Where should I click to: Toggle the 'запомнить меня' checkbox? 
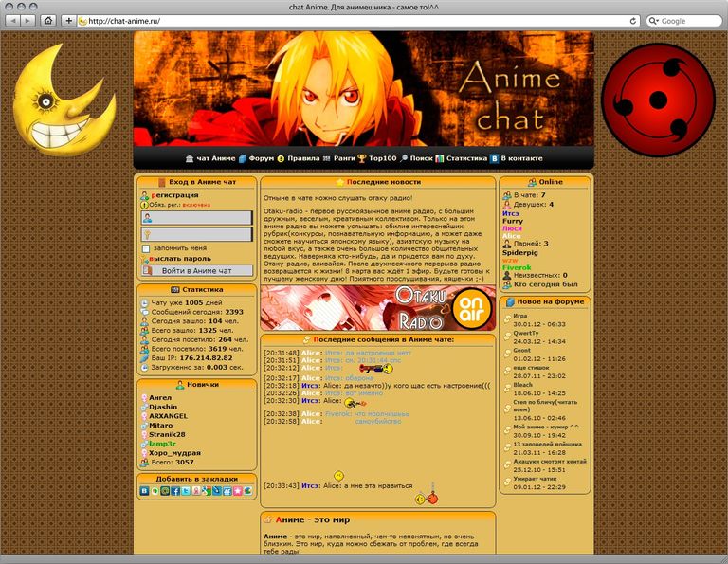[x=145, y=248]
